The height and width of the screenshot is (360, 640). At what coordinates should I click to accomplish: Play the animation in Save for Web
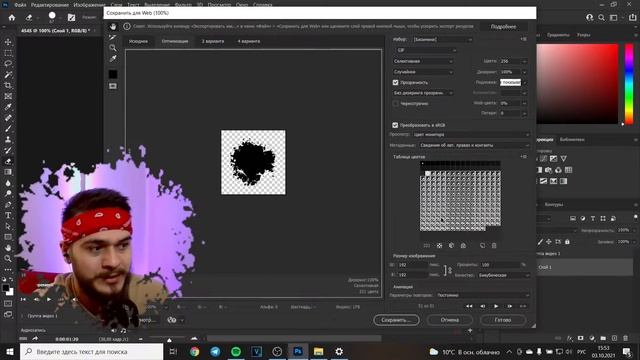[496, 306]
